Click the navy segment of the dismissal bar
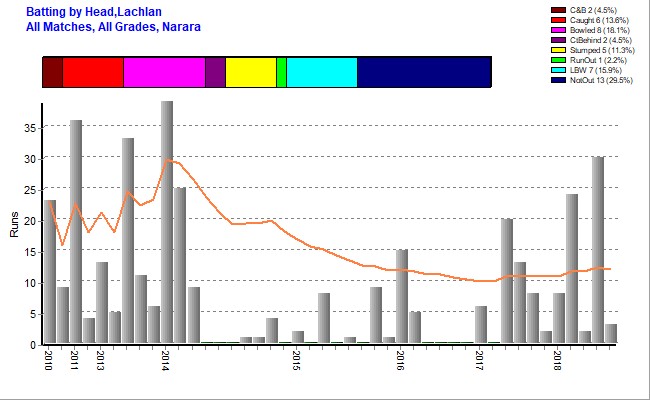Image resolution: width=650 pixels, height=400 pixels. (423, 73)
